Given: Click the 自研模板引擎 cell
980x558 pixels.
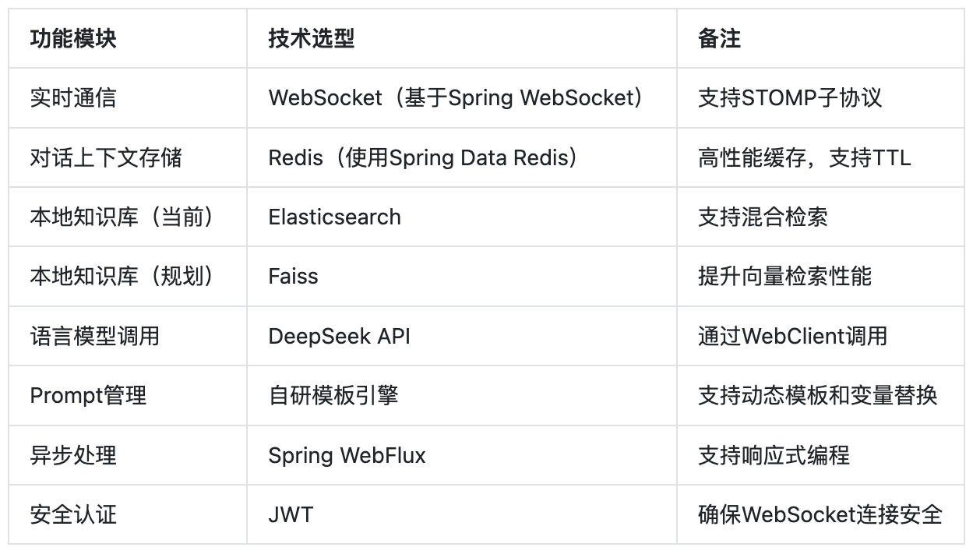Looking at the screenshot, I should click(333, 395).
